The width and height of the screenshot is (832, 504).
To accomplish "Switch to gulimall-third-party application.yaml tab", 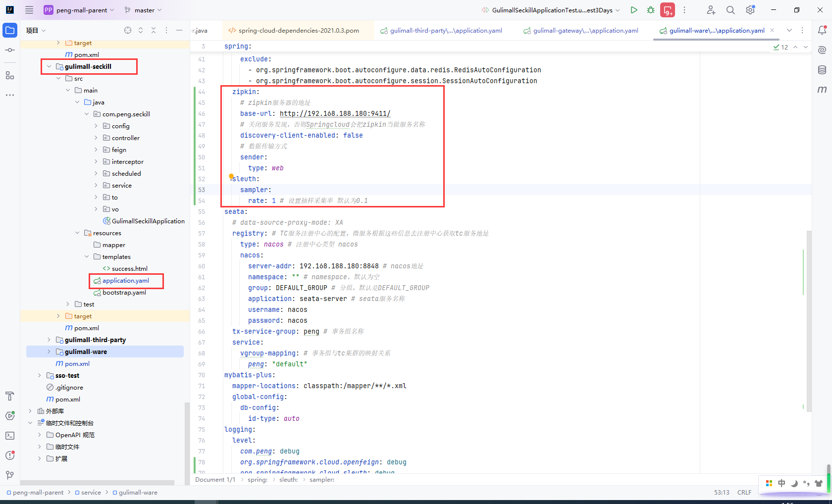I will 441,30.
